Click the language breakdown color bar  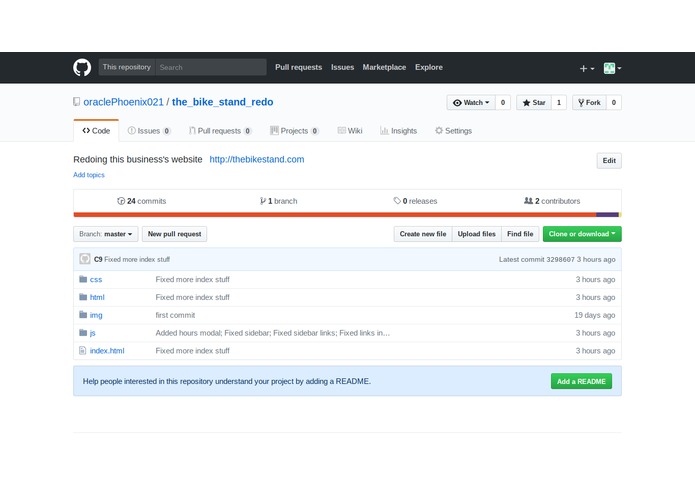(x=348, y=215)
